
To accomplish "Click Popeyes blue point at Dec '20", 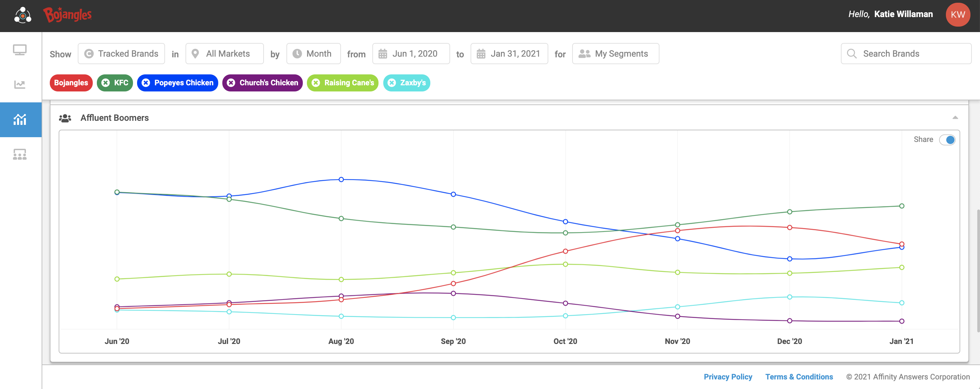I will 789,259.
